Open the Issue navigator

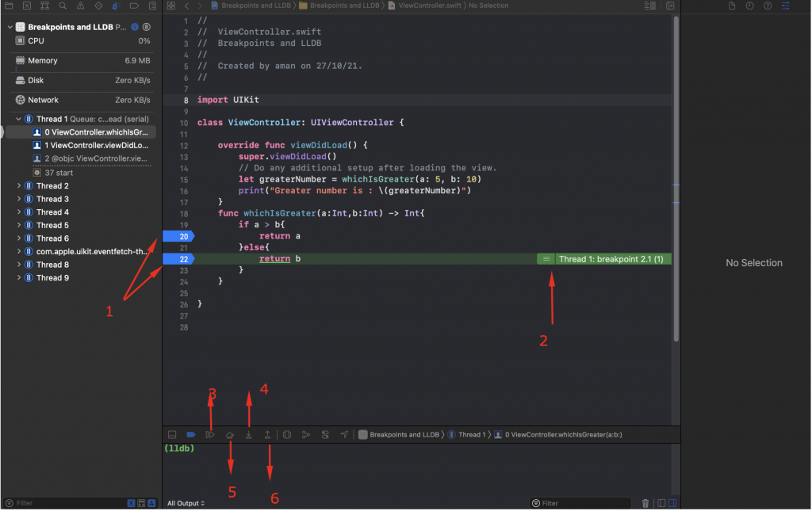point(80,6)
